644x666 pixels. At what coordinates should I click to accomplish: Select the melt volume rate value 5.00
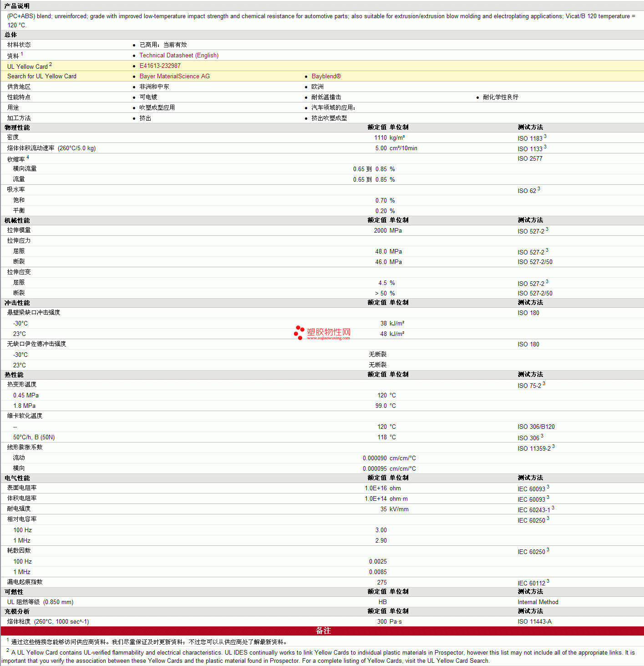tap(381, 148)
